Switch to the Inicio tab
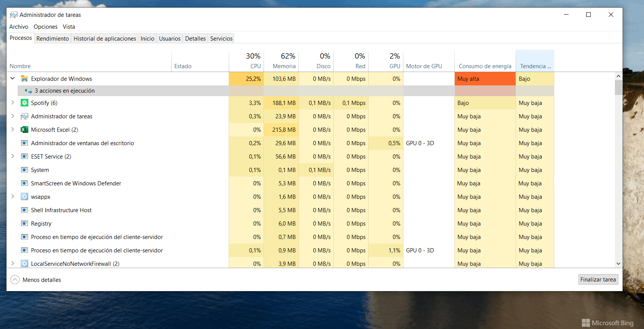 147,38
